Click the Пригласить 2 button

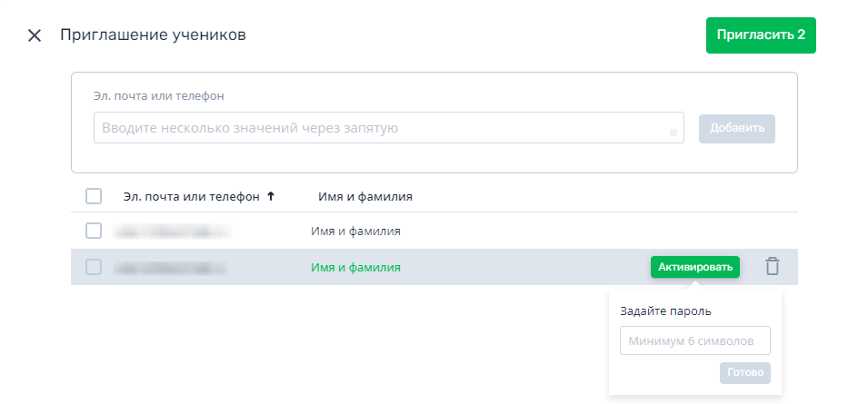coord(761,35)
